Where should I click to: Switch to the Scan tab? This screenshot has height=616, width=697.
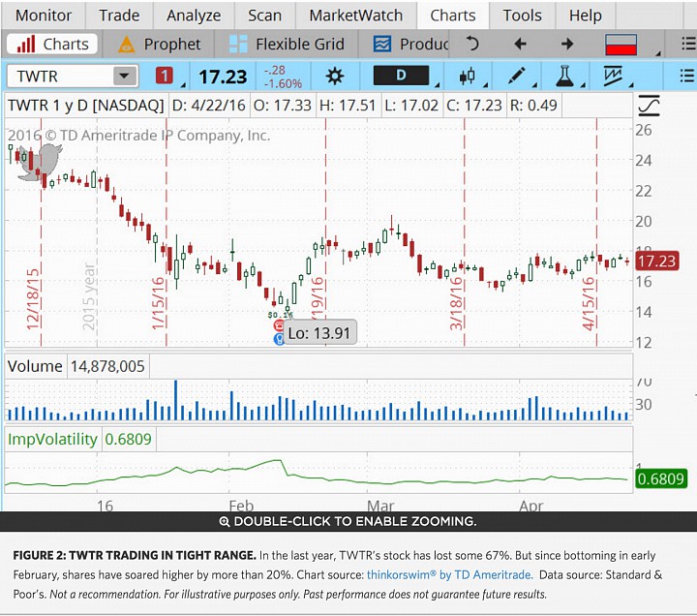pos(264,15)
